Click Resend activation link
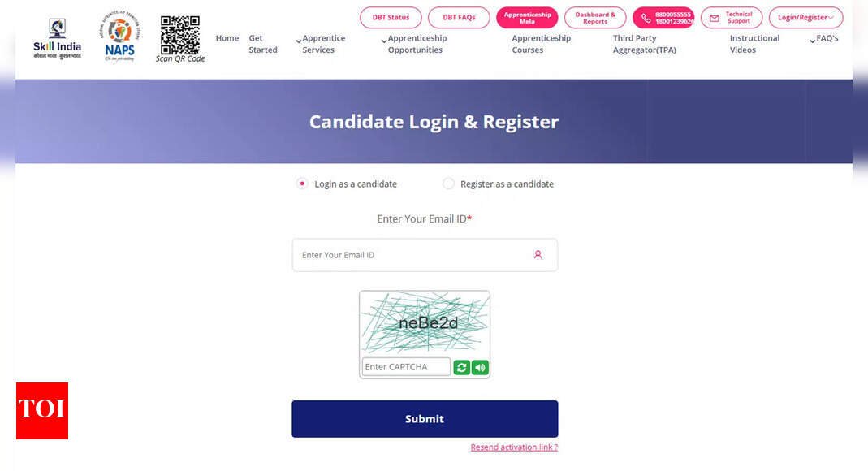This screenshot has height=471, width=868. tap(514, 447)
